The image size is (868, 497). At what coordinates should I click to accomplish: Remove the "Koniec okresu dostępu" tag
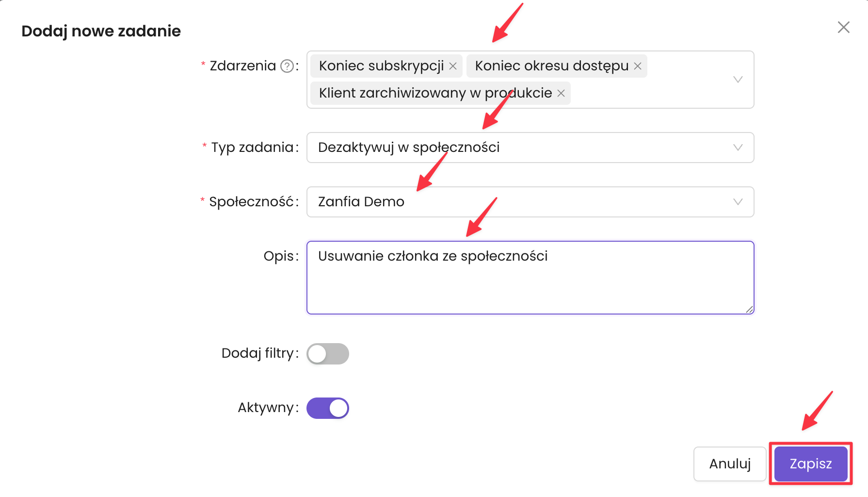(x=638, y=66)
